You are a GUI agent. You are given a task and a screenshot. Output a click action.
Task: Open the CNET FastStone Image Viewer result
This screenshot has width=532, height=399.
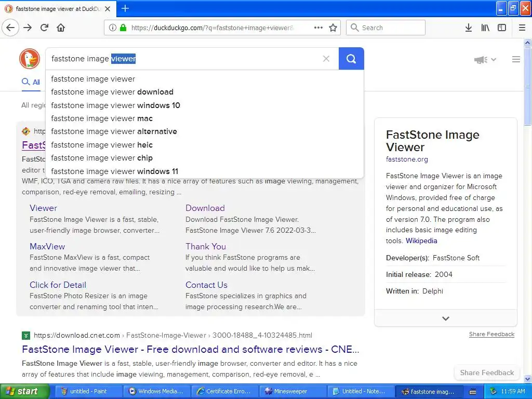[190, 349]
